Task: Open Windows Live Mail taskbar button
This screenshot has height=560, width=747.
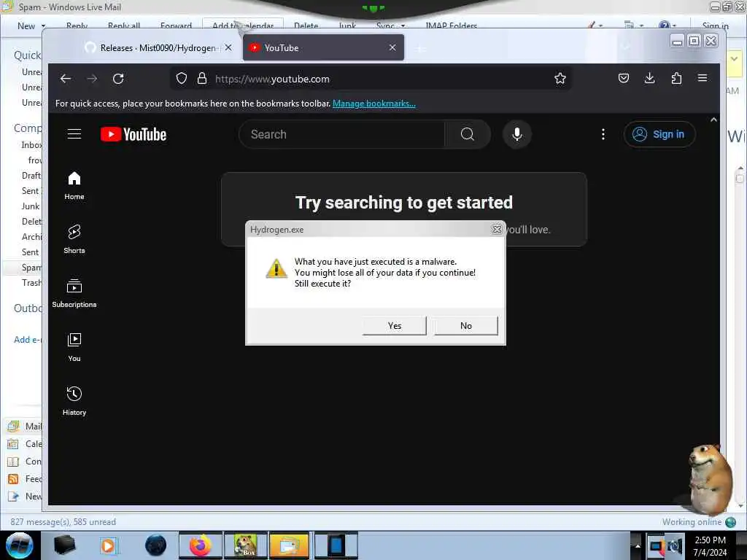Action: click(290, 545)
